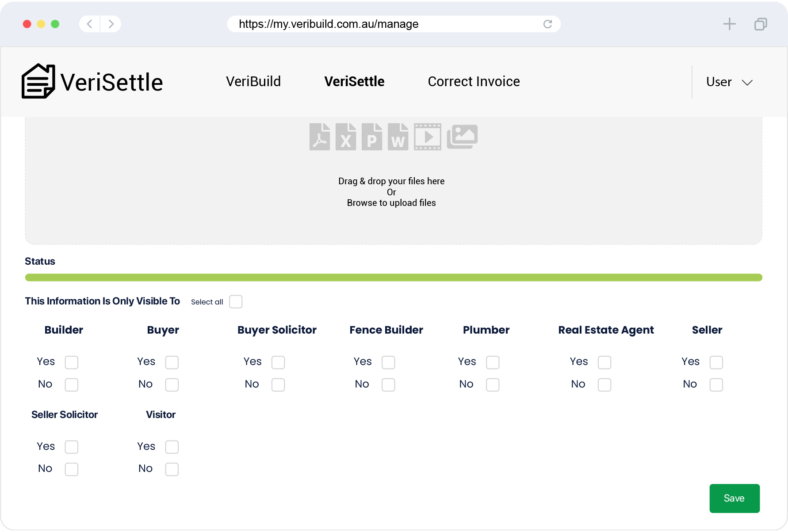
Task: Tick the Select all checkbox
Action: click(236, 302)
